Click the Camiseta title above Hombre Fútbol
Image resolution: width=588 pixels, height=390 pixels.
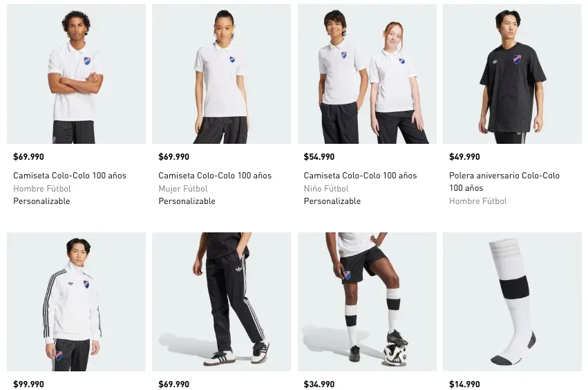70,176
